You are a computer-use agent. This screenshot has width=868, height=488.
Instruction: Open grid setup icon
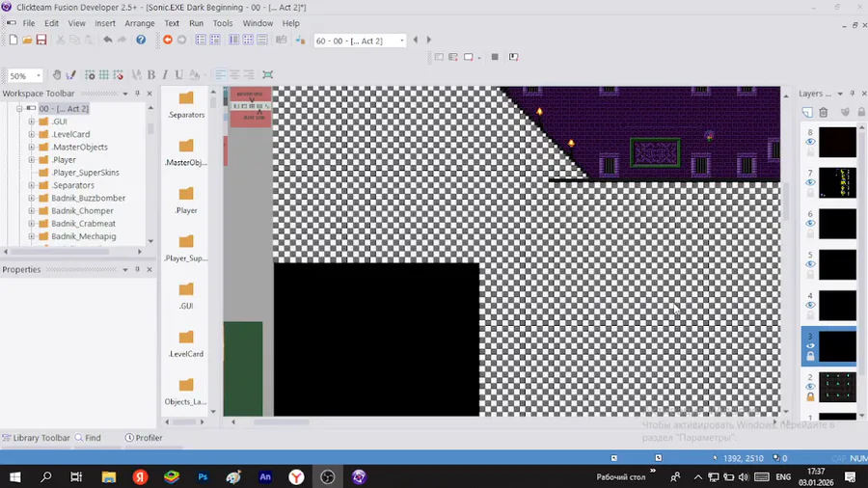click(90, 74)
